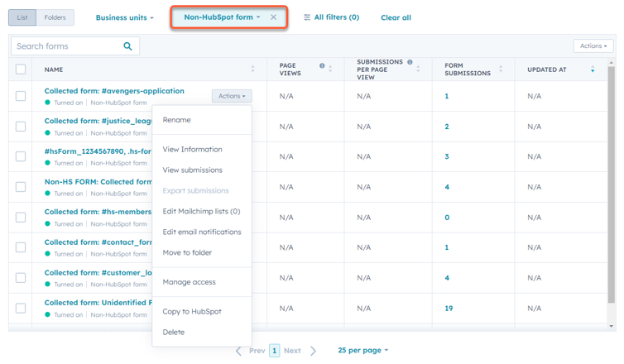This screenshot has height=364, width=624.
Task: Click the Submissions Per Page View info icon
Action: tap(410, 62)
